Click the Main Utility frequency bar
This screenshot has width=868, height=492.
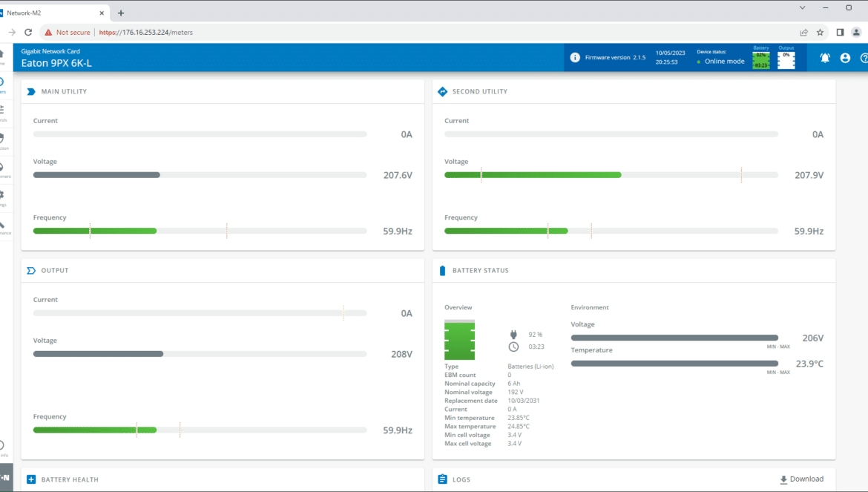[200, 231]
